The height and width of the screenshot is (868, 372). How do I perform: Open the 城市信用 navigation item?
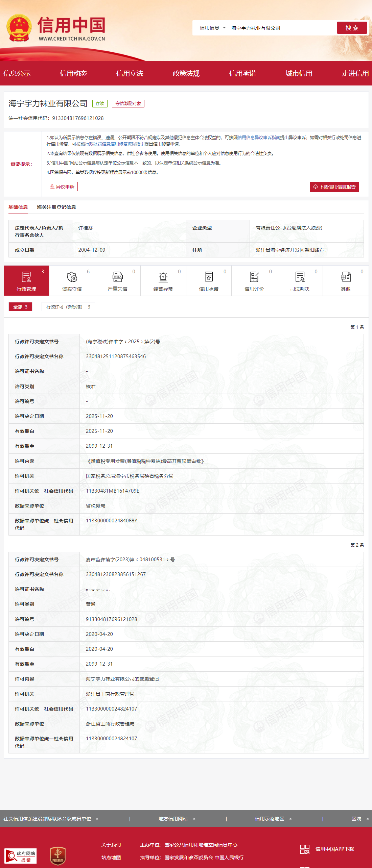point(299,73)
